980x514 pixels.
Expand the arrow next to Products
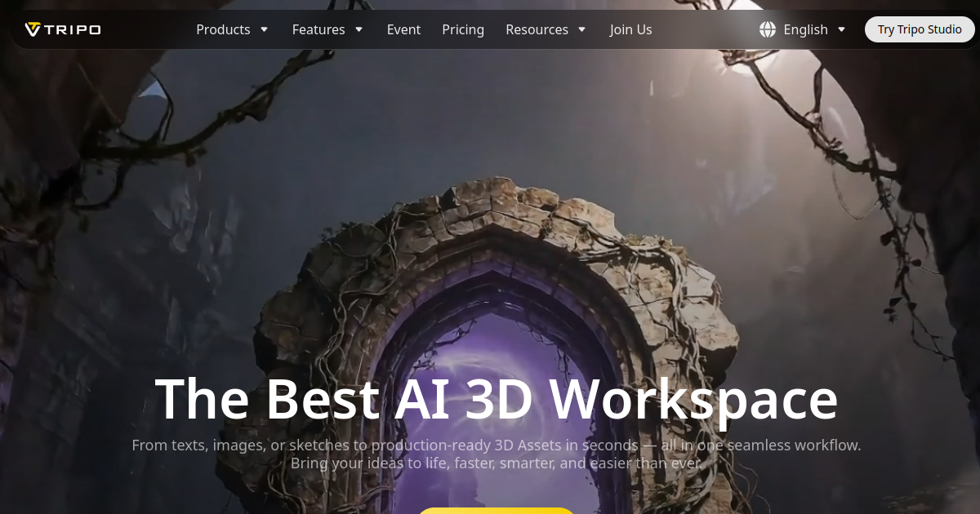(x=264, y=29)
